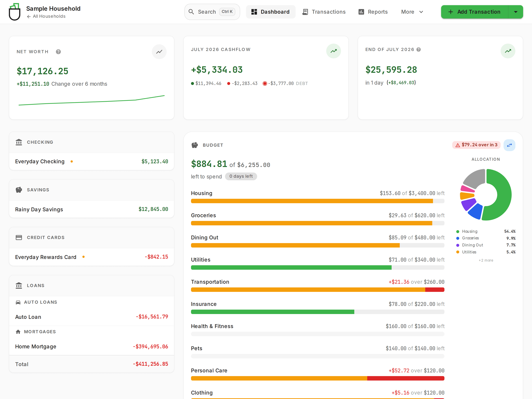Click the Utilities budget progress bar

[x=318, y=267]
